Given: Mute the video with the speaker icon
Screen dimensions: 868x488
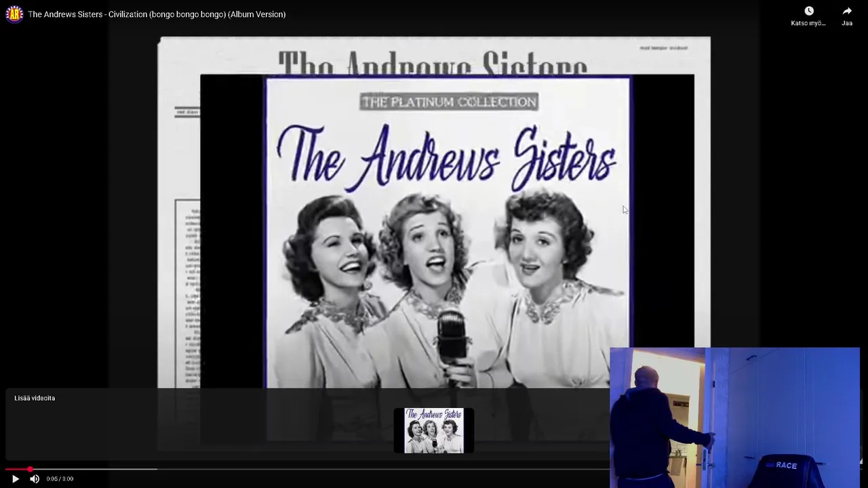Looking at the screenshot, I should (35, 479).
